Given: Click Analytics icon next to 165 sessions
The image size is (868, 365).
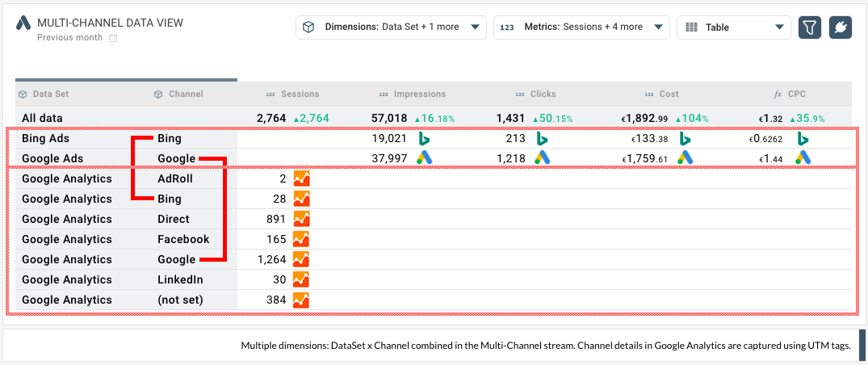Looking at the screenshot, I should point(301,239).
